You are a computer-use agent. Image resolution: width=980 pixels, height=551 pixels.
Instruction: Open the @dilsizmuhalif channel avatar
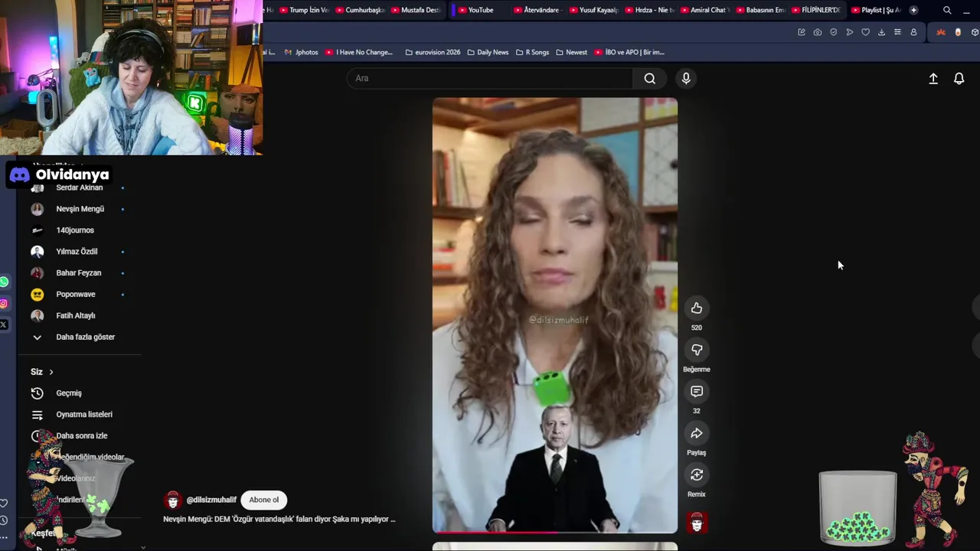pos(173,500)
